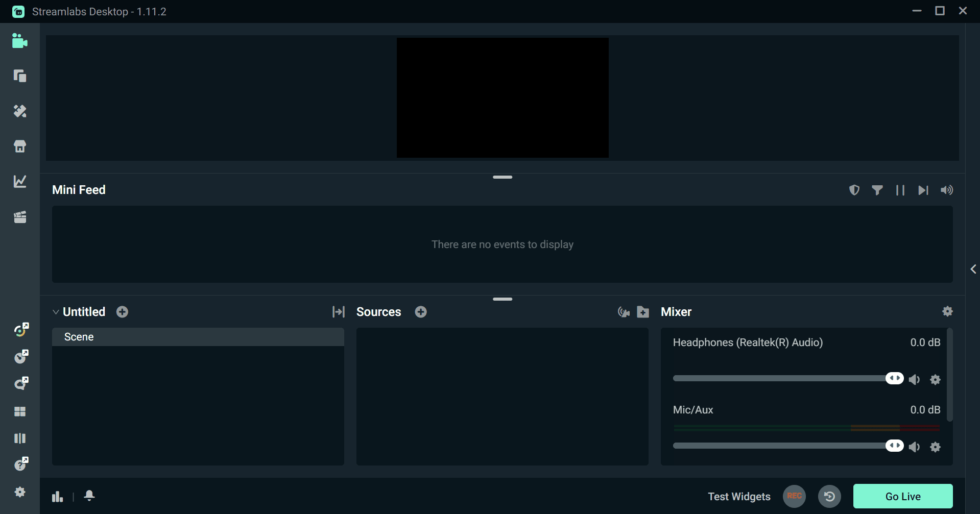Mute Mini Feed alert sounds
Screen dimensions: 980x514
click(946, 190)
